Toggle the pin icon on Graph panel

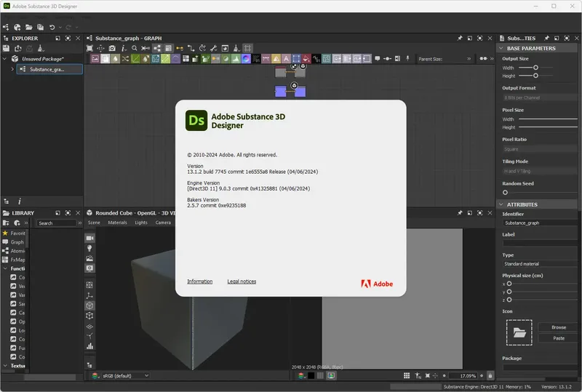(460, 38)
